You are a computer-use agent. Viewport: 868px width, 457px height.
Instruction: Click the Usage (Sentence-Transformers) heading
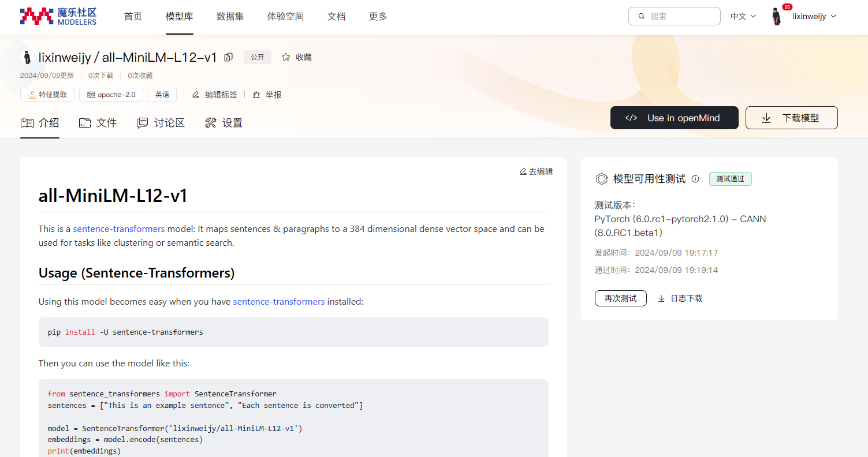tap(137, 272)
